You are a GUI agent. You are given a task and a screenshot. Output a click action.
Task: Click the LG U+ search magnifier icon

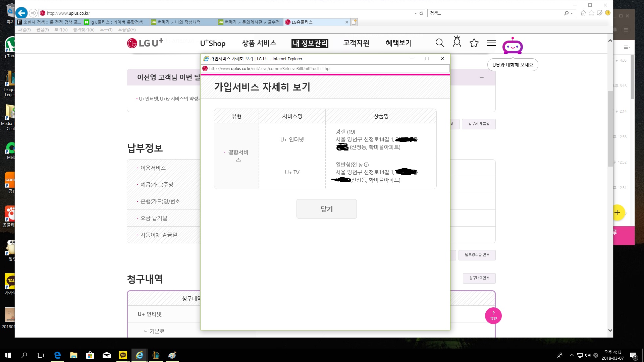tap(440, 43)
